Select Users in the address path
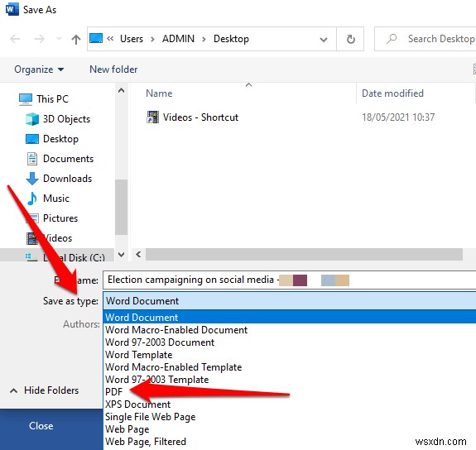This screenshot has height=450, width=476. pyautogui.click(x=132, y=39)
